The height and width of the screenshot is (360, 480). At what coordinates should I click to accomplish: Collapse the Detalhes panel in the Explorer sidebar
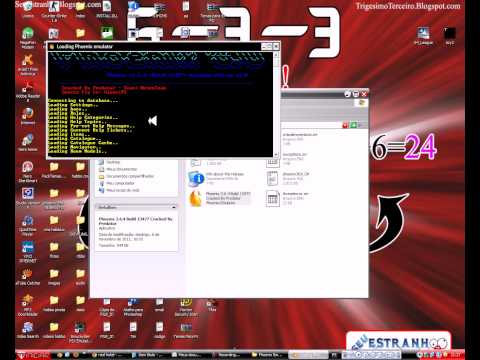173,207
